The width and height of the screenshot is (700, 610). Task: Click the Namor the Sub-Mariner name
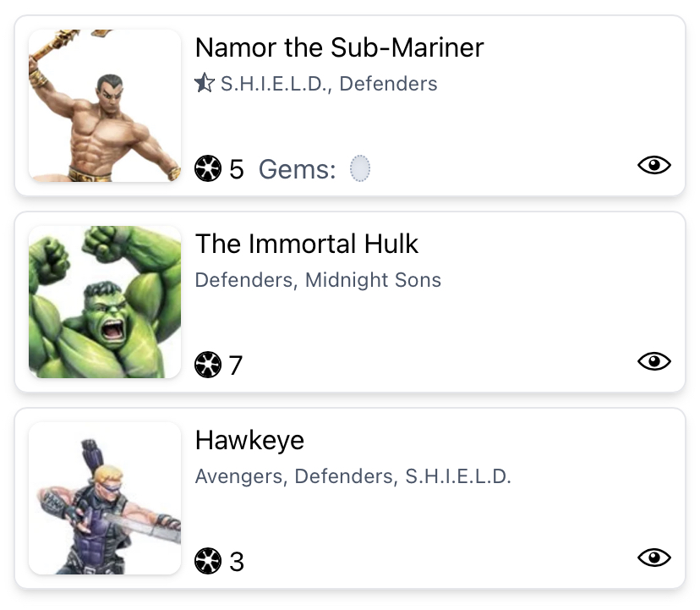(339, 47)
